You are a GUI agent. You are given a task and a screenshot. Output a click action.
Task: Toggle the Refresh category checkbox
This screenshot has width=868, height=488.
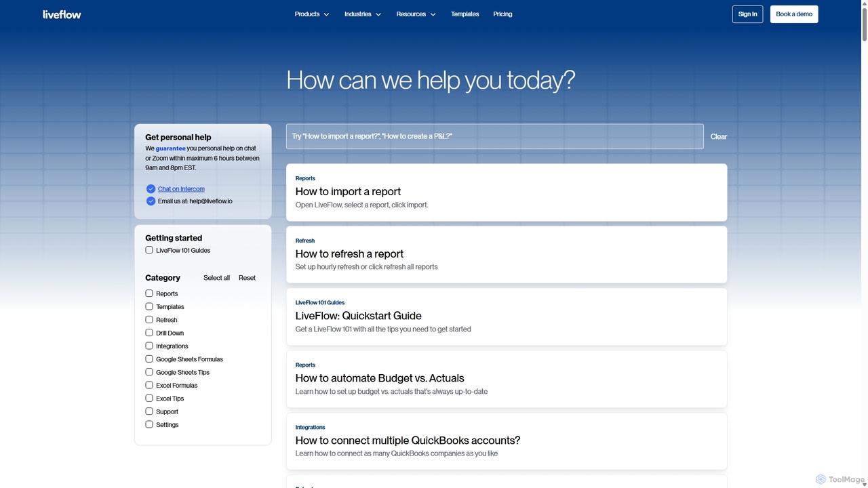point(149,319)
